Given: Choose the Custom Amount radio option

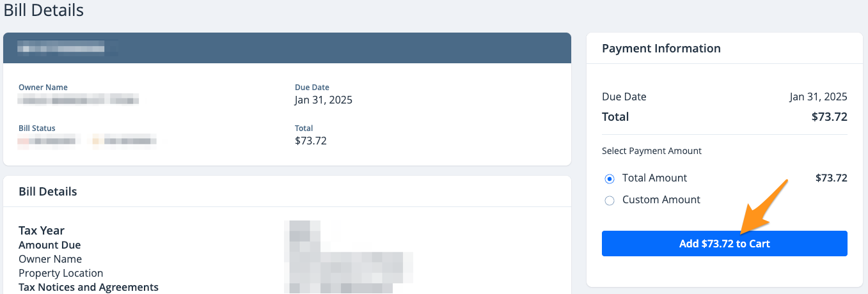Looking at the screenshot, I should pyautogui.click(x=610, y=201).
